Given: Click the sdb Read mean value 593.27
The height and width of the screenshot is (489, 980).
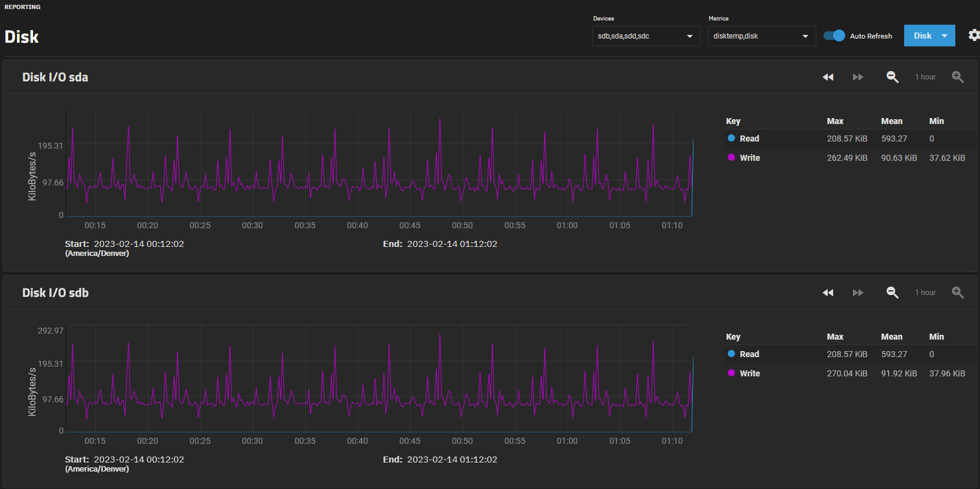Looking at the screenshot, I should point(894,354).
